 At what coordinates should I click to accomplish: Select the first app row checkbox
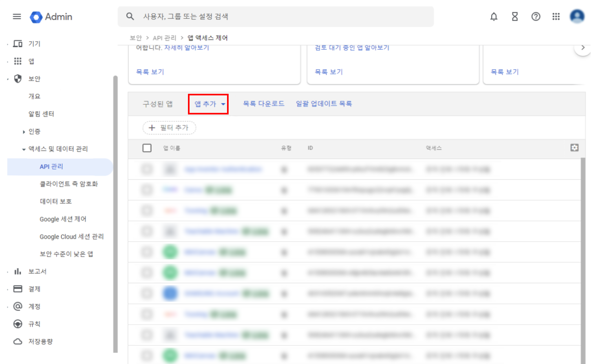pyautogui.click(x=147, y=169)
